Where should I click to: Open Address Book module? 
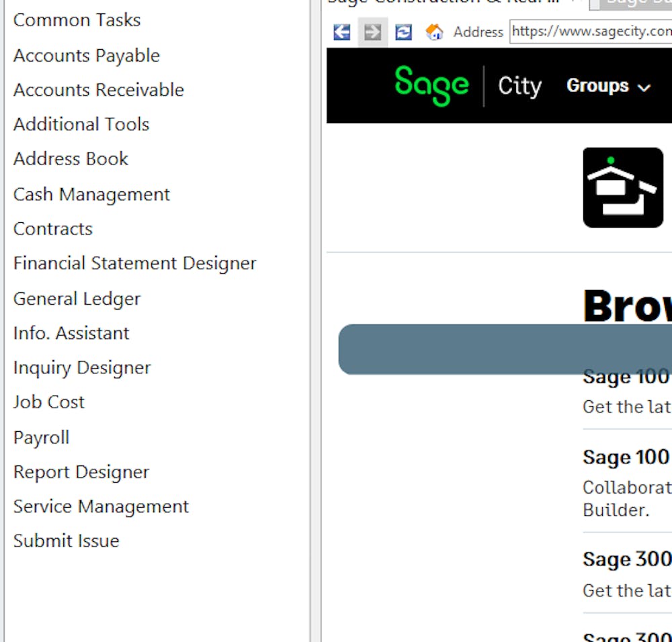[71, 159]
